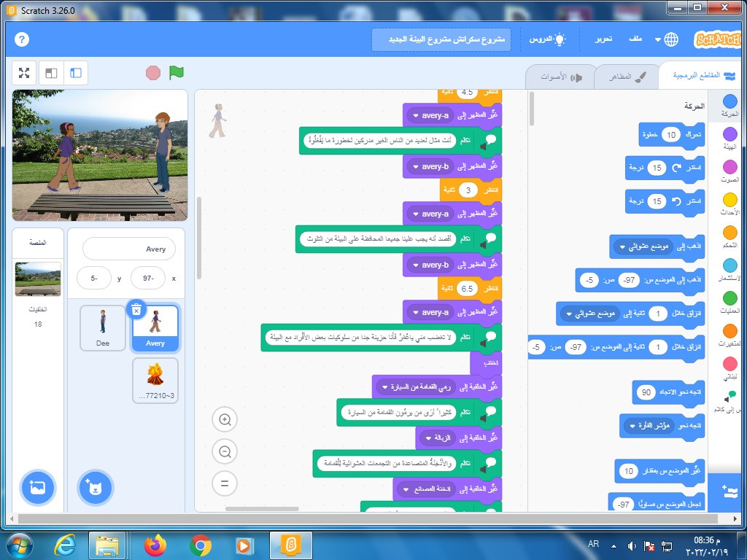Switch to small stage layout
The image size is (747, 560).
pyautogui.click(x=51, y=73)
